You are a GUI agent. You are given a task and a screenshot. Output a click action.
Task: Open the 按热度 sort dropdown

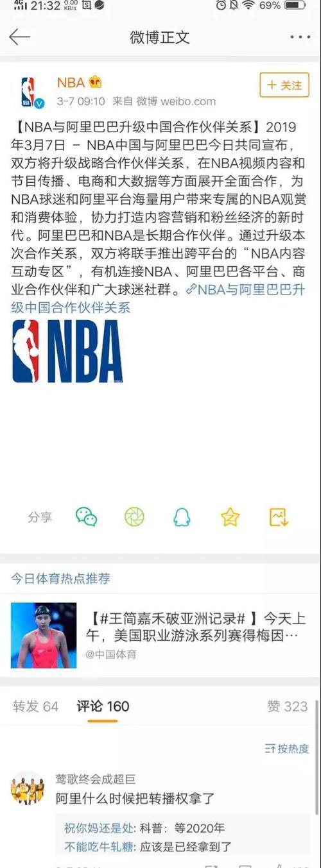287,748
